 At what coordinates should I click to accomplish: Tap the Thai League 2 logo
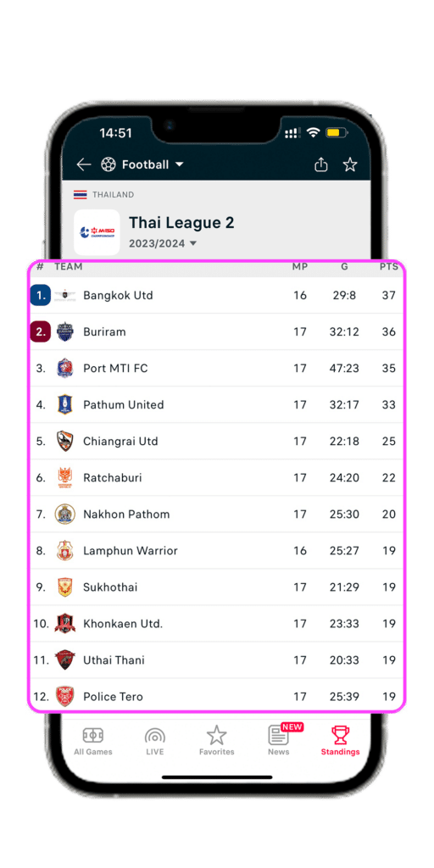point(97,232)
